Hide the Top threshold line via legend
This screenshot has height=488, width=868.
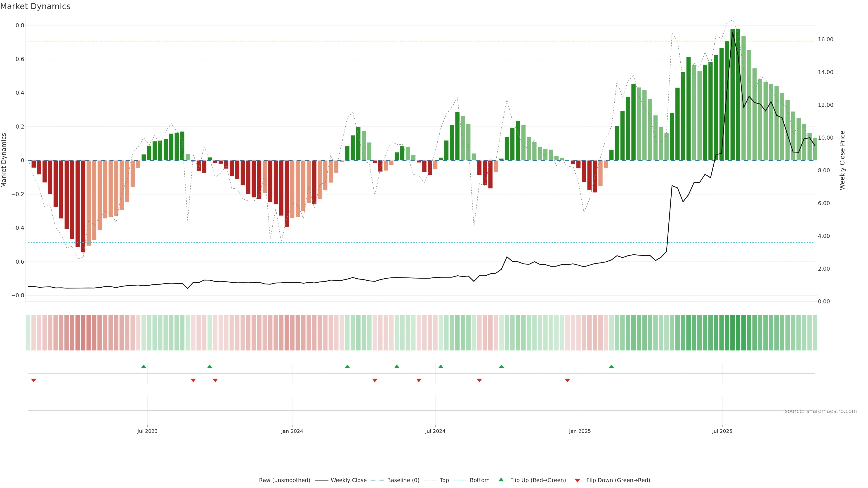tap(444, 480)
